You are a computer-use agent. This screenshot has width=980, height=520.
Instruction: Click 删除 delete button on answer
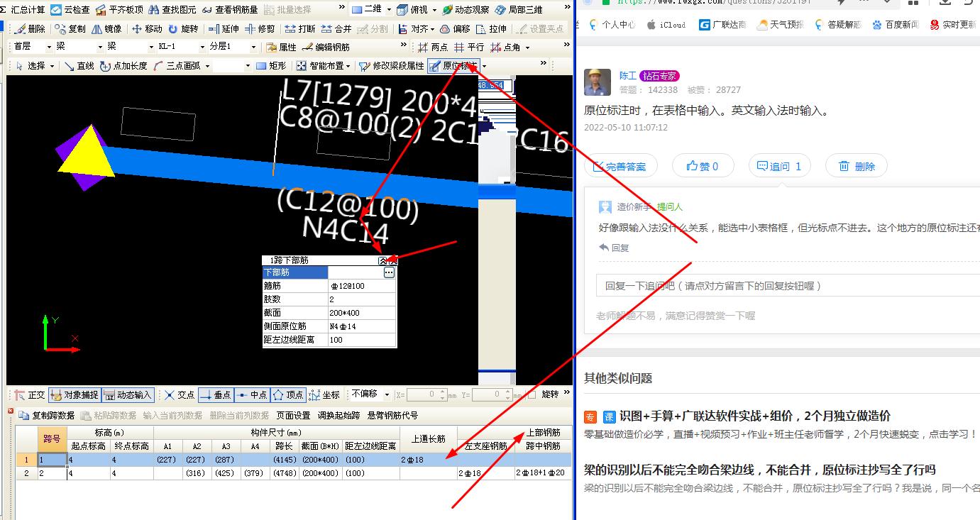[857, 166]
